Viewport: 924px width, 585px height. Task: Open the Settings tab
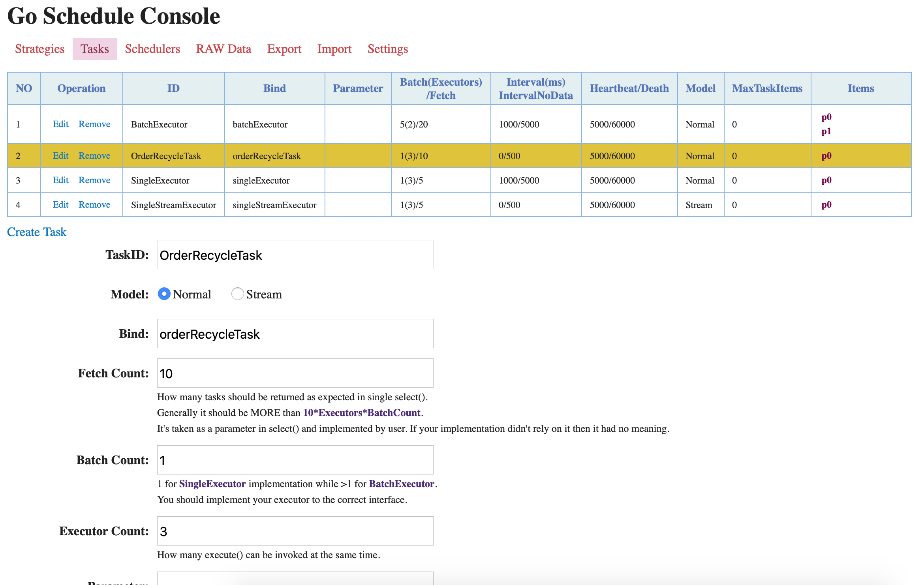point(387,49)
